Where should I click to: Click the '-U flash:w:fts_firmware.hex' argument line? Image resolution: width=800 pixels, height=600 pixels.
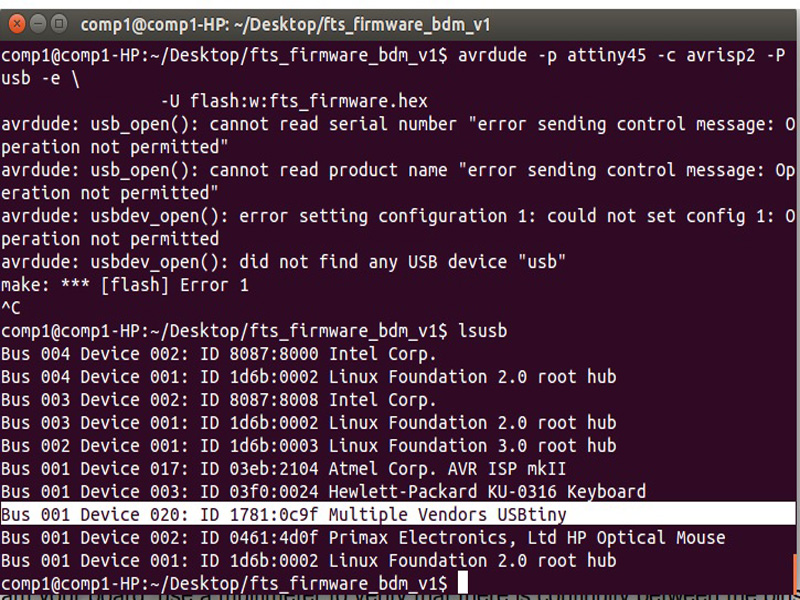coord(294,101)
